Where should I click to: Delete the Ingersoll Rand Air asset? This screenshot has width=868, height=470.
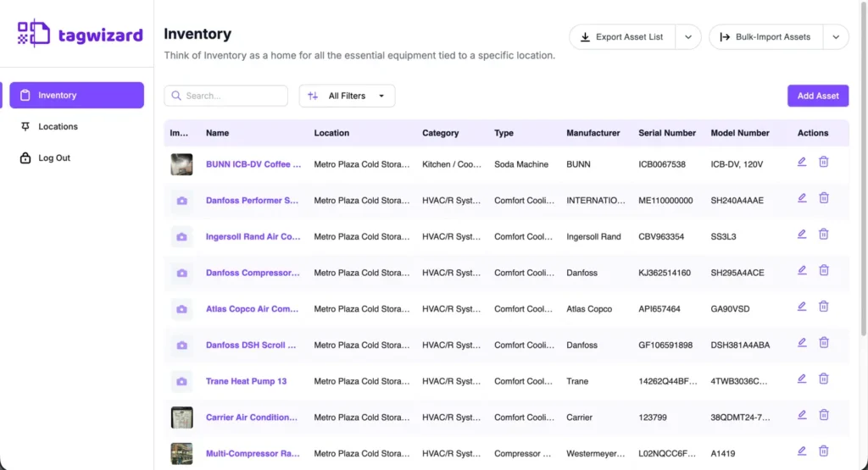(824, 234)
